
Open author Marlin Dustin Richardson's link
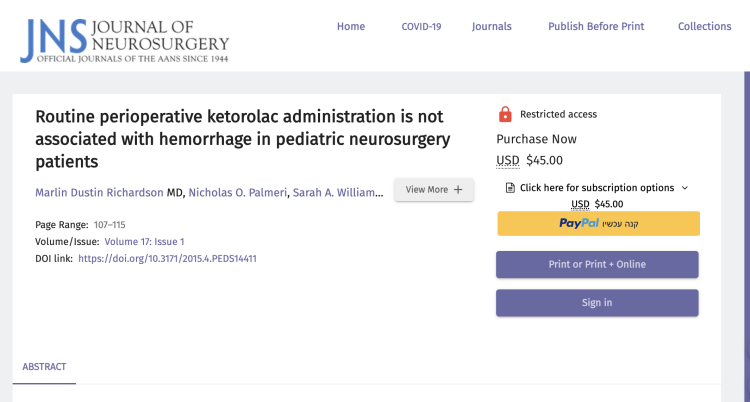pyautogui.click(x=99, y=192)
